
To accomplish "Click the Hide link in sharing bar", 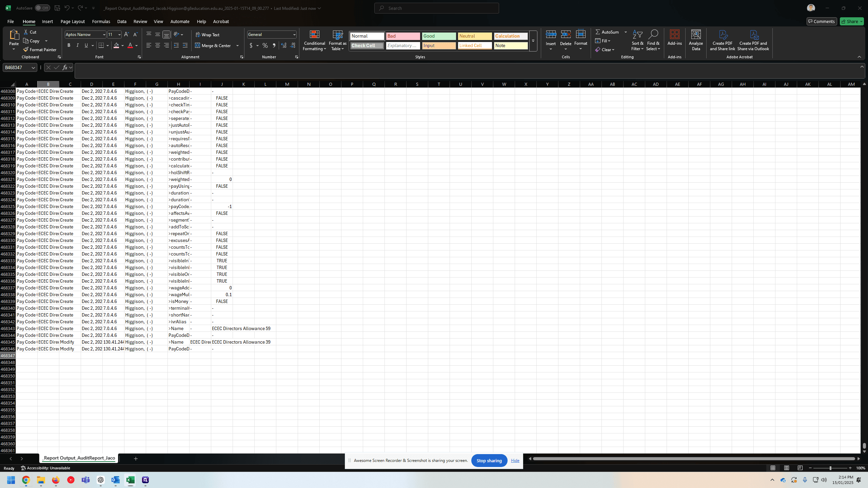I will coord(515,461).
